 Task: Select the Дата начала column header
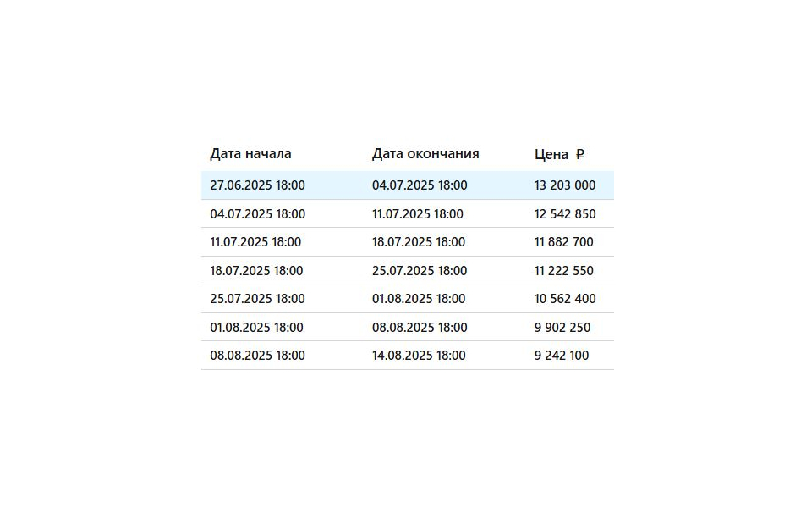click(x=250, y=153)
